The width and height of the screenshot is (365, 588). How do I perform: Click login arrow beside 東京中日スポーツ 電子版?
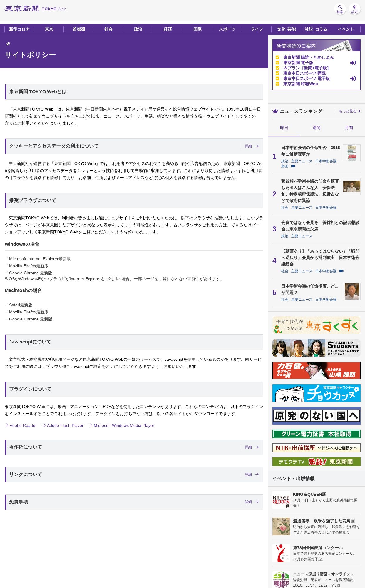tap(353, 78)
